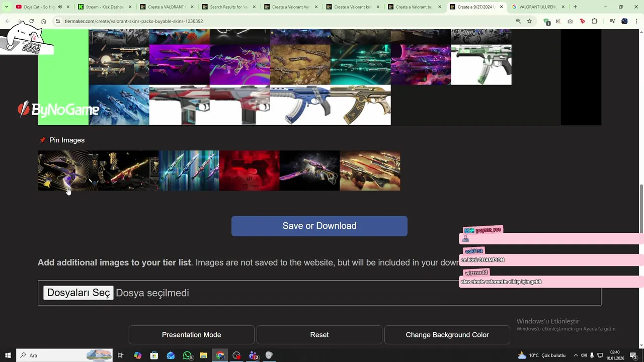Switch to the Search Results tab
Viewport: 644px width, 362px height.
click(x=229, y=7)
